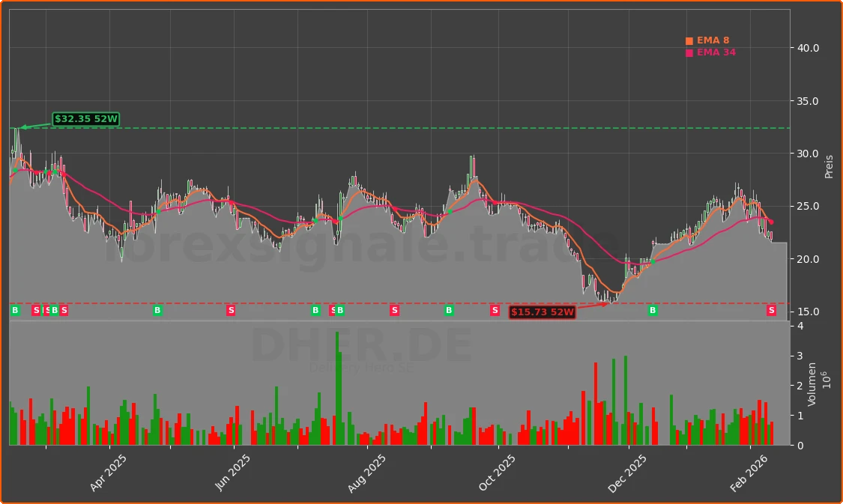The image size is (843, 504).
Task: Click the red S sell marker near Jun 2025
Action: pos(231,310)
